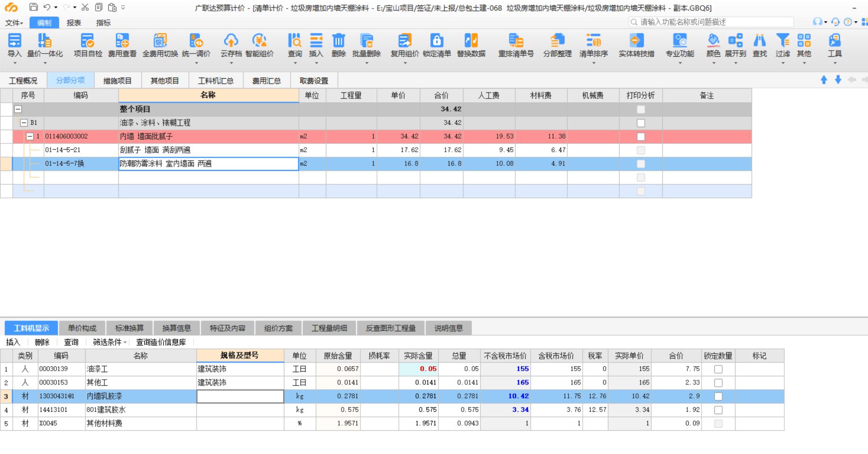Click 插入 in the lower panel
Viewport: 868px width, 454px height.
point(13,342)
